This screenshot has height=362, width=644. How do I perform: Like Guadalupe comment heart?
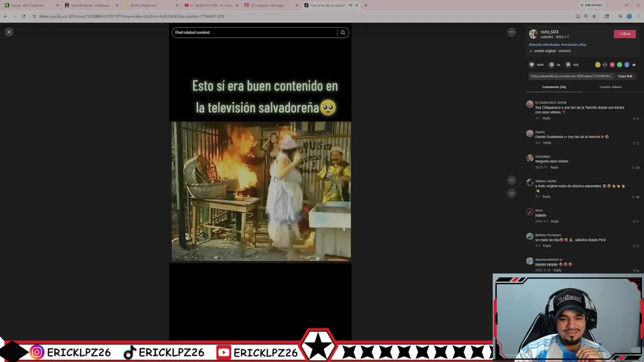click(633, 168)
